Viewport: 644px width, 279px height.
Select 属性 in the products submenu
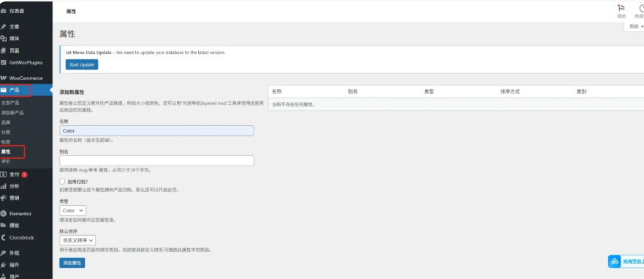(6, 152)
